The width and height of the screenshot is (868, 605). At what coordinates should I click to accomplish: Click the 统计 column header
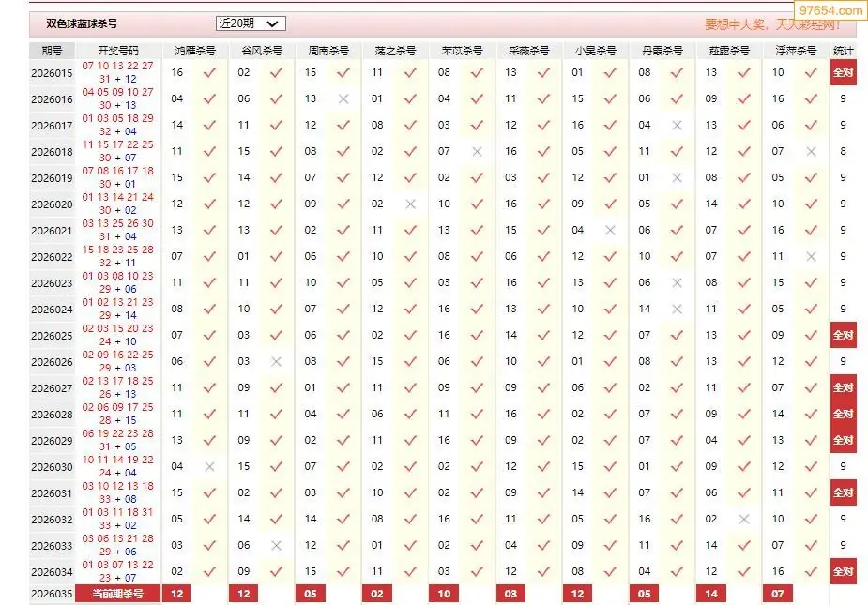coord(843,51)
